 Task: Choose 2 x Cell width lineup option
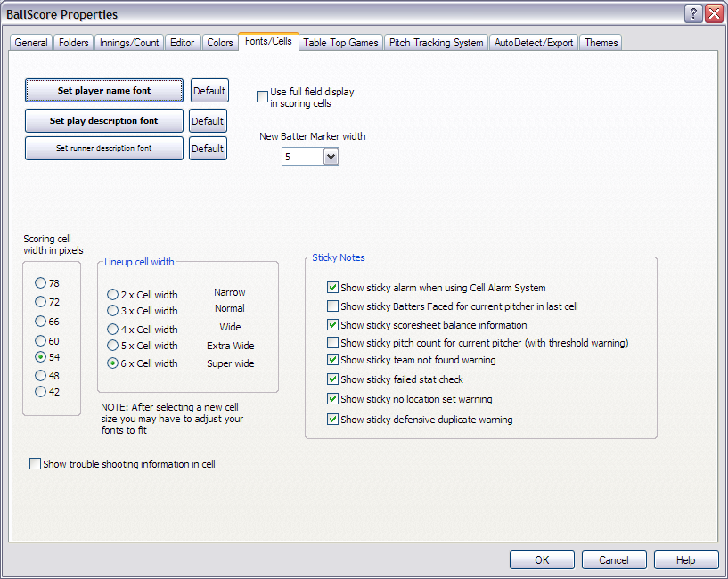coord(112,294)
